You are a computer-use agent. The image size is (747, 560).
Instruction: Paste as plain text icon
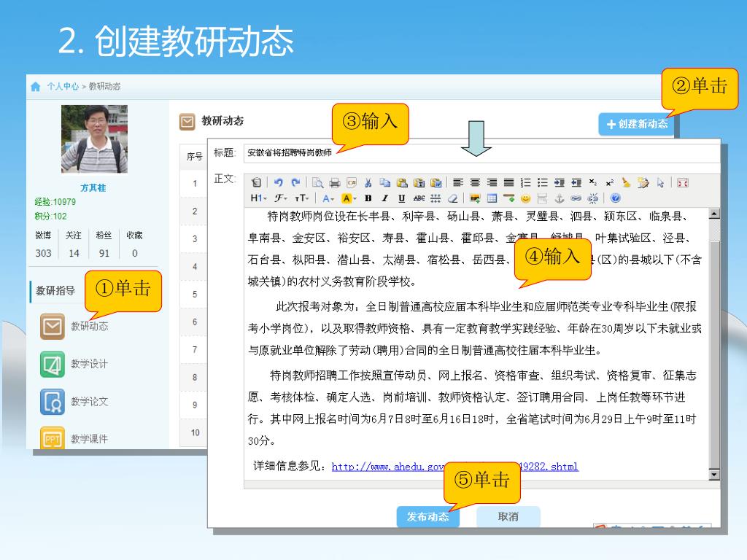point(419,182)
